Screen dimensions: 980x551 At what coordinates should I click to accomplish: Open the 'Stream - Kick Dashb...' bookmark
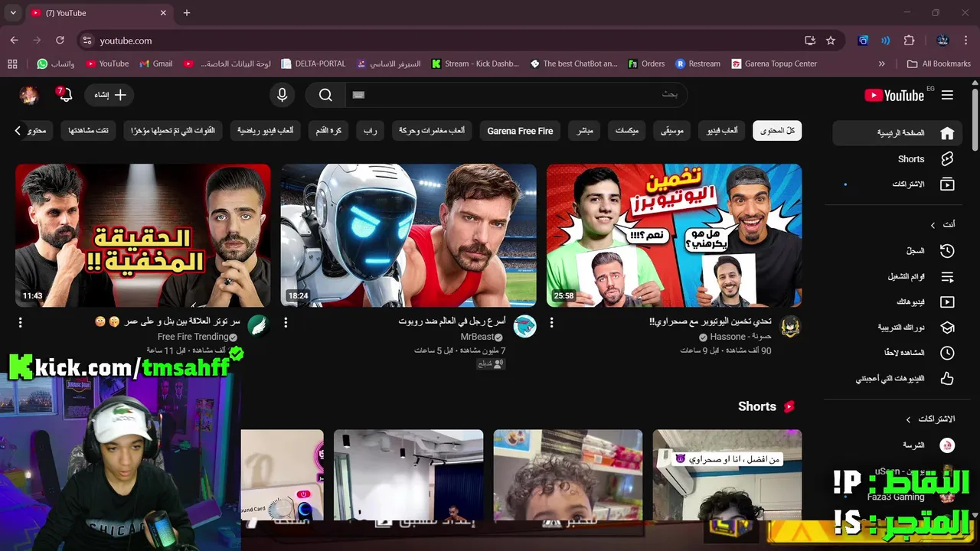tap(475, 64)
